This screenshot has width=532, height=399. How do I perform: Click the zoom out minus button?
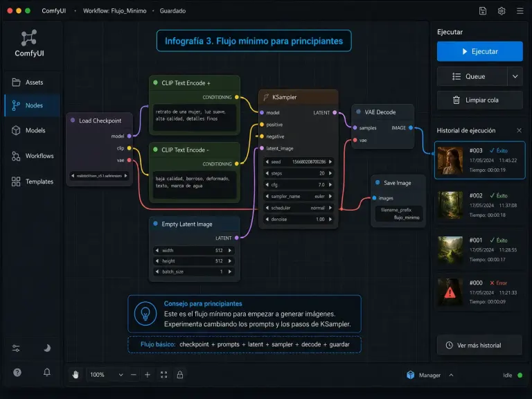point(133,375)
